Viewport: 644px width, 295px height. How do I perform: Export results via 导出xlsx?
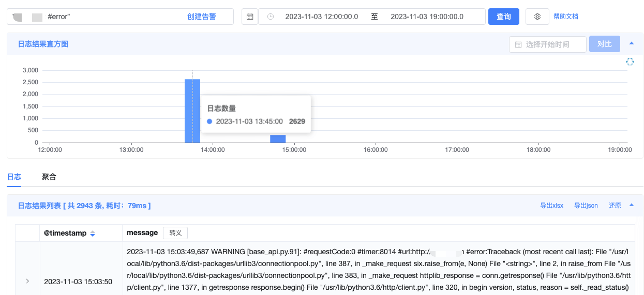pos(551,206)
